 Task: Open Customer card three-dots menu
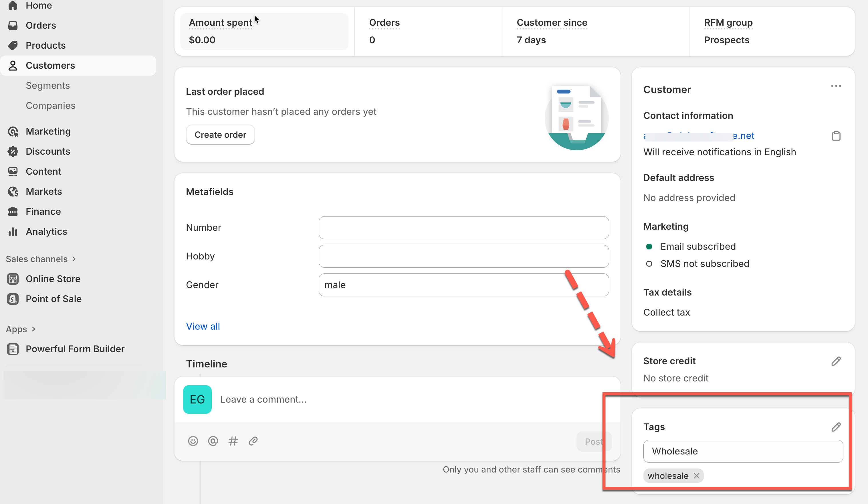[x=836, y=86]
